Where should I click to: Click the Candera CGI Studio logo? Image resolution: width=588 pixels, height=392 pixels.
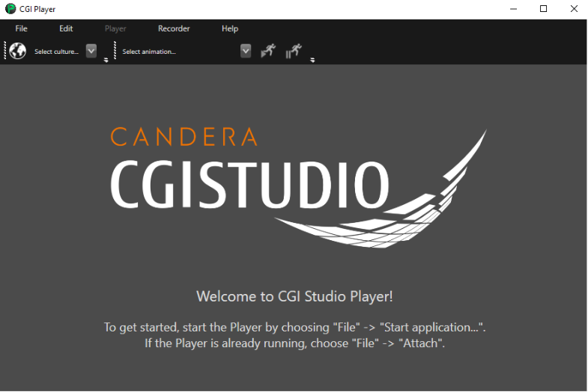click(299, 187)
